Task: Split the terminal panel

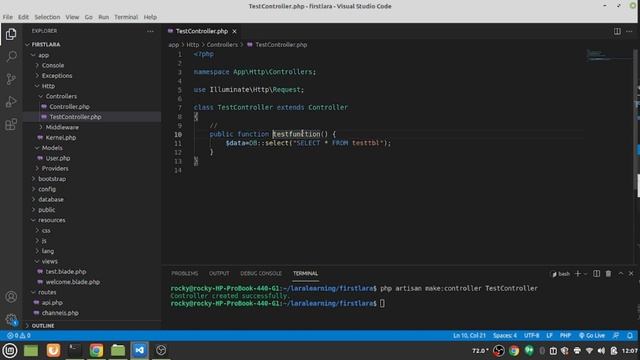Action: 596,273
